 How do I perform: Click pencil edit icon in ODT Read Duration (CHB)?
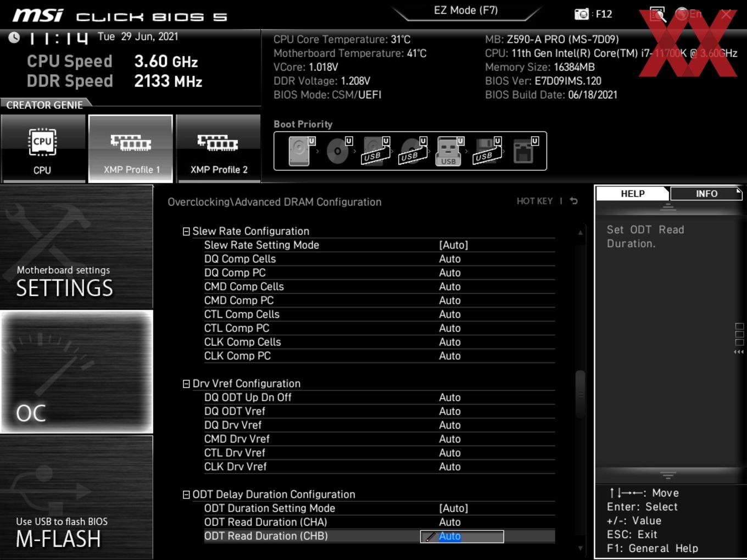tap(430, 536)
